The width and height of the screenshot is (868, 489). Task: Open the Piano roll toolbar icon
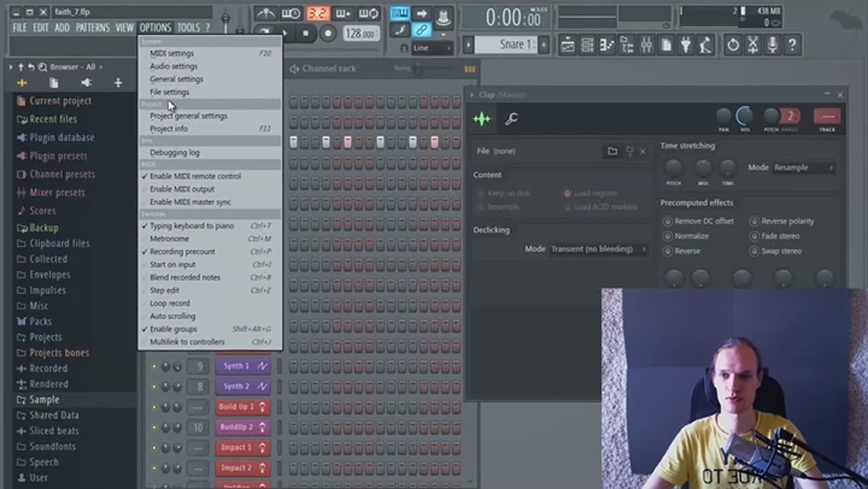[x=607, y=45]
